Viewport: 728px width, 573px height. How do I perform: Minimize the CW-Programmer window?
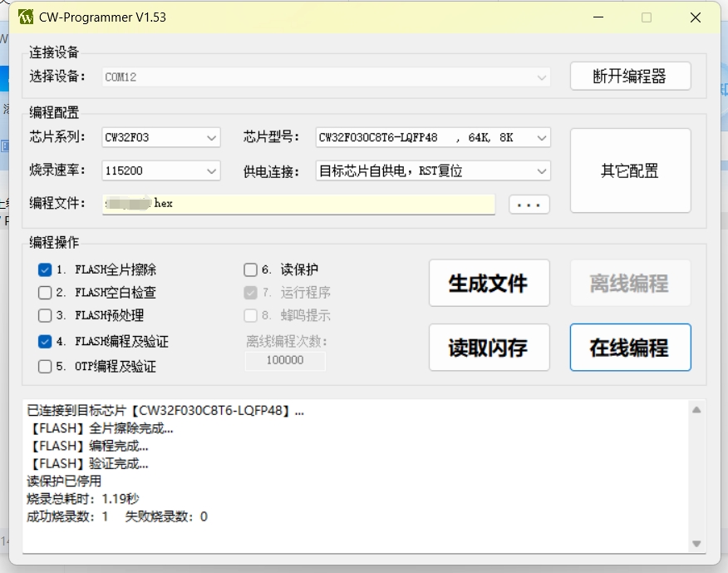(598, 17)
